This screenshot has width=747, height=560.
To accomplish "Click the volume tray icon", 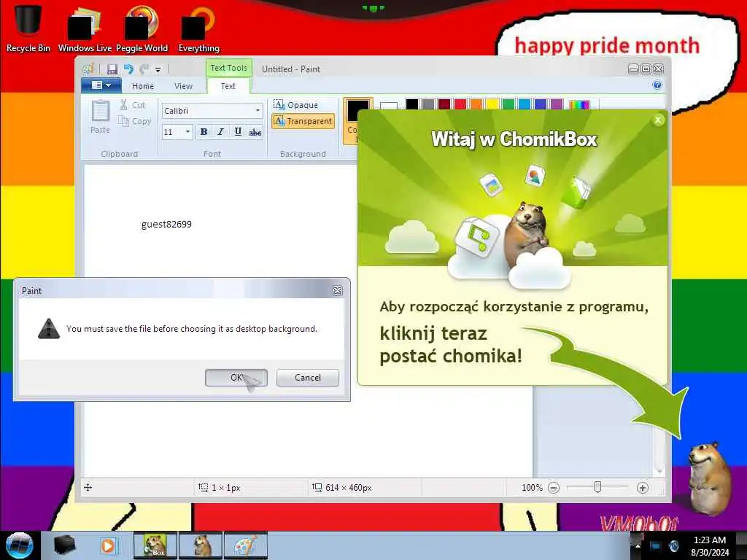I will click(673, 545).
